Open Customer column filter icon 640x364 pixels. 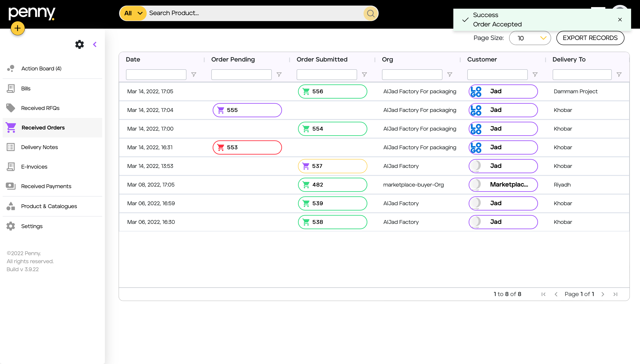coord(535,75)
